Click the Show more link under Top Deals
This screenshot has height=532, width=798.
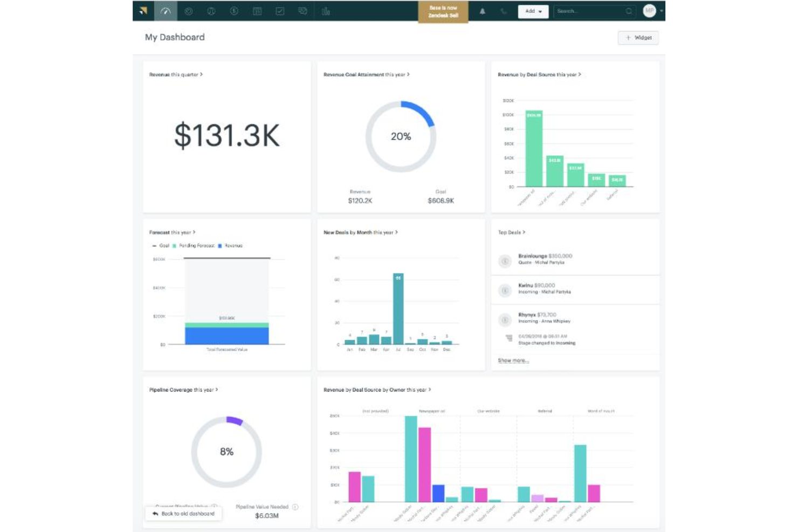click(513, 360)
